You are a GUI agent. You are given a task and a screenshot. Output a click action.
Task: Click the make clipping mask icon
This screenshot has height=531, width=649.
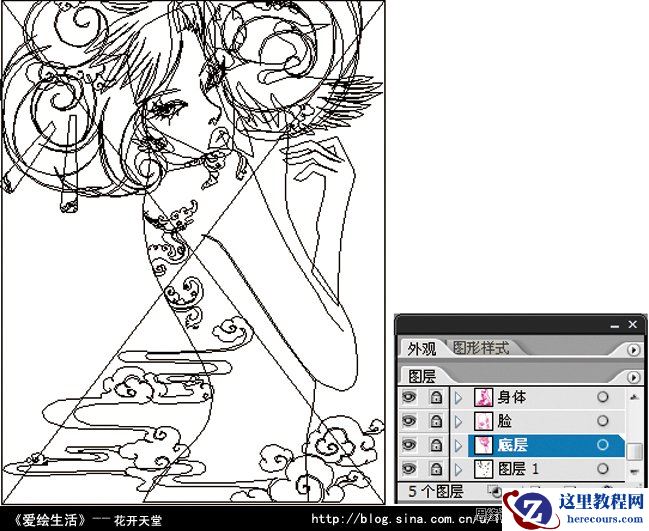(495, 491)
